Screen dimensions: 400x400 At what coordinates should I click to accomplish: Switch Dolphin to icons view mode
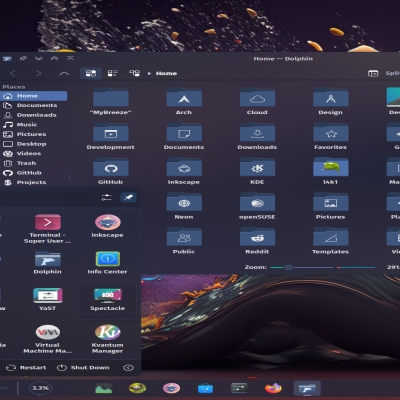(91, 73)
